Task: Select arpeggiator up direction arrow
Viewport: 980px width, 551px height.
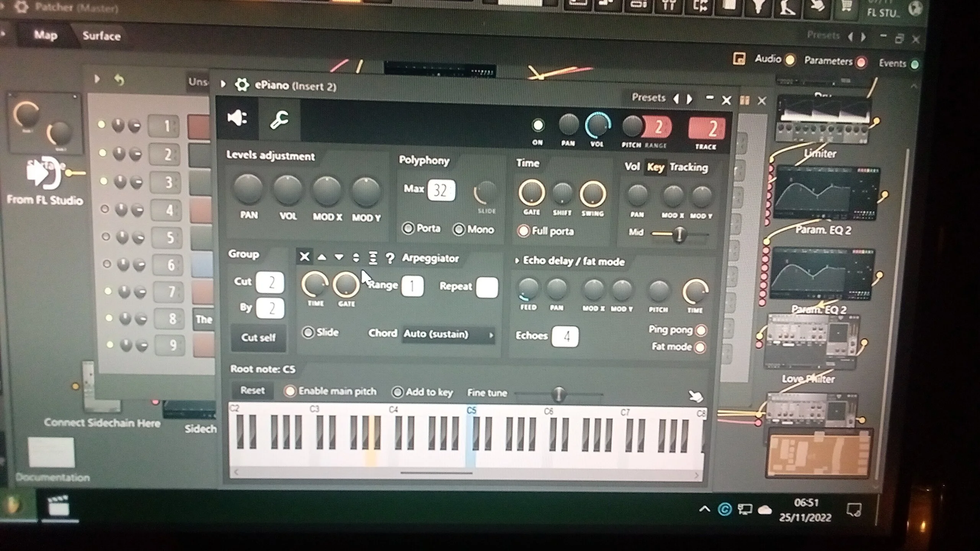Action: (322, 257)
